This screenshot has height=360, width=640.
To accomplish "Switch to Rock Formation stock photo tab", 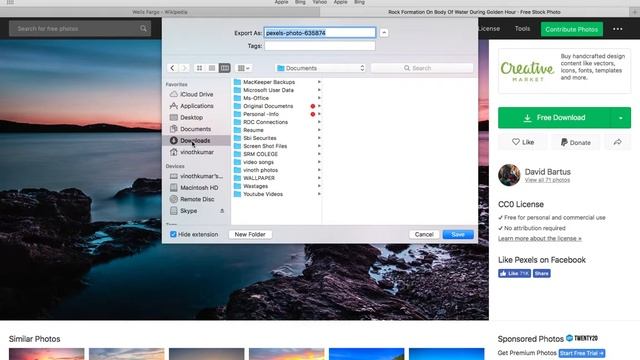I will tap(474, 12).
